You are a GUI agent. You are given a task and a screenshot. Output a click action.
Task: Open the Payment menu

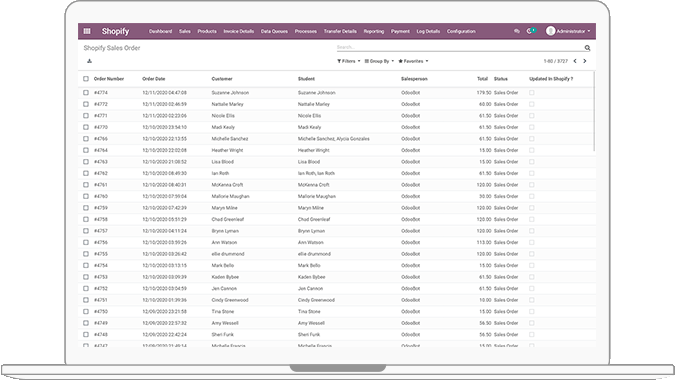[x=400, y=31]
